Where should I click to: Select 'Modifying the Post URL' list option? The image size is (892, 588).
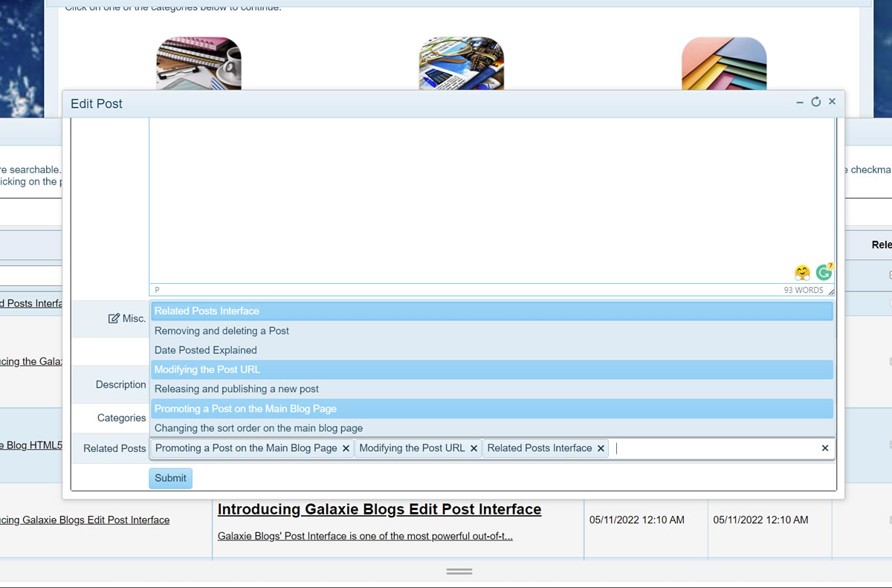coord(491,369)
